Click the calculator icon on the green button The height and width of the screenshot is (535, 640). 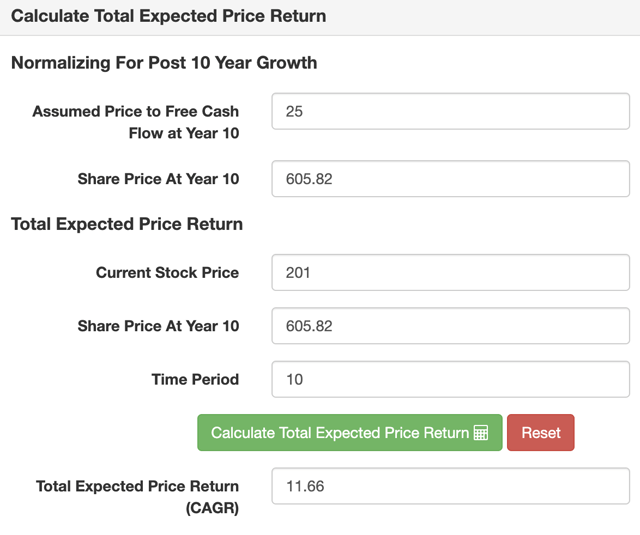coord(481,433)
